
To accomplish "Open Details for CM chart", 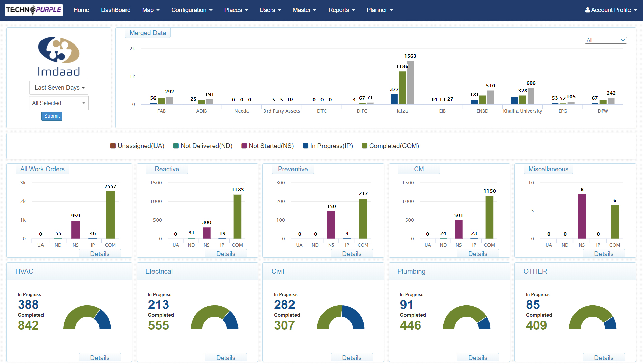I will click(x=478, y=254).
